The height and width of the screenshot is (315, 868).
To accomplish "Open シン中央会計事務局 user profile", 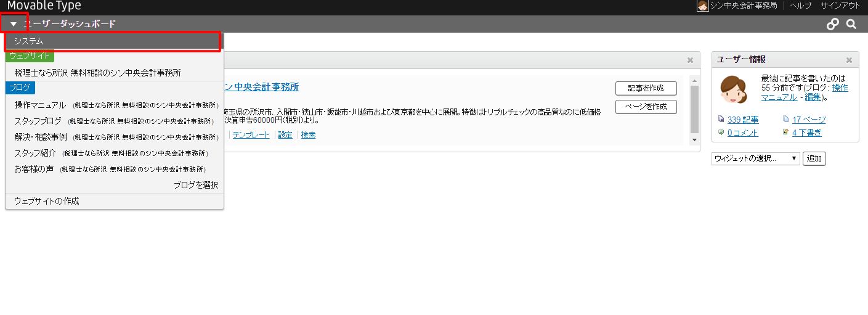I will click(x=744, y=6).
